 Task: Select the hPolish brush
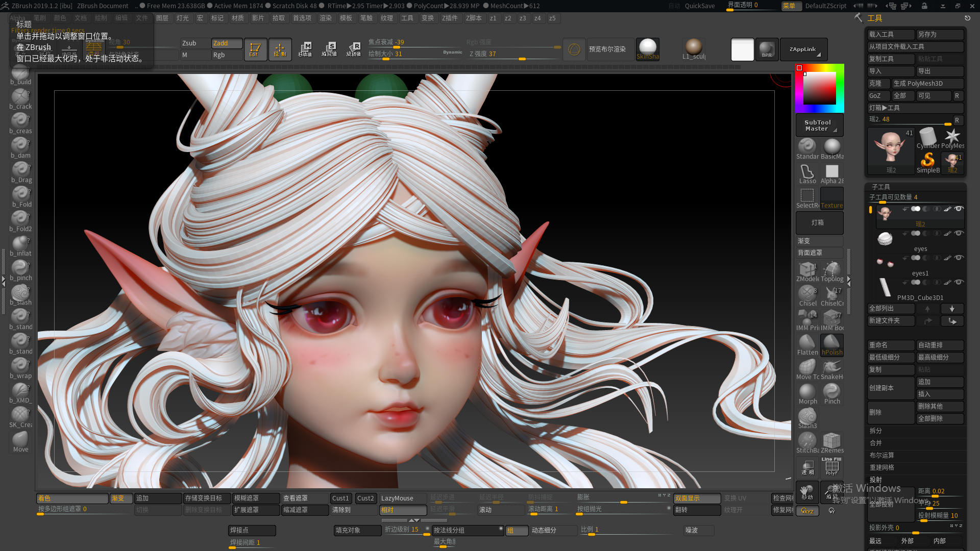pyautogui.click(x=832, y=345)
